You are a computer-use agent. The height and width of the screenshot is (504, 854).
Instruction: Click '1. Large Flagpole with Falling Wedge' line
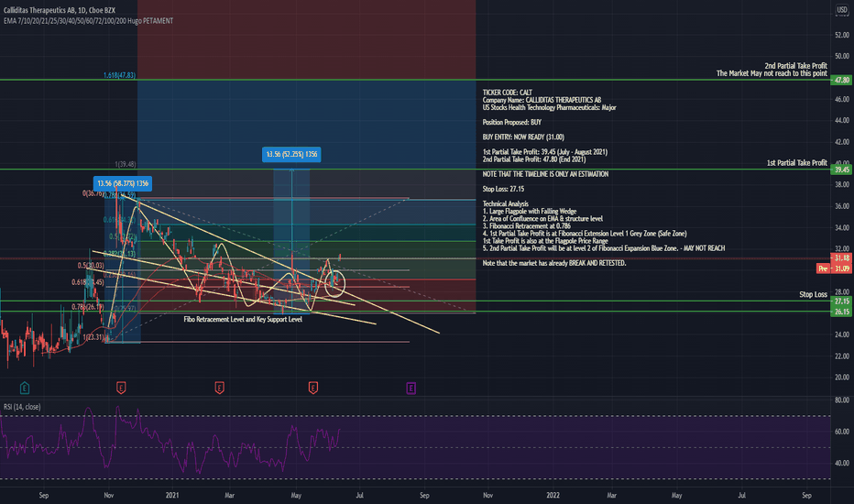coord(529,212)
